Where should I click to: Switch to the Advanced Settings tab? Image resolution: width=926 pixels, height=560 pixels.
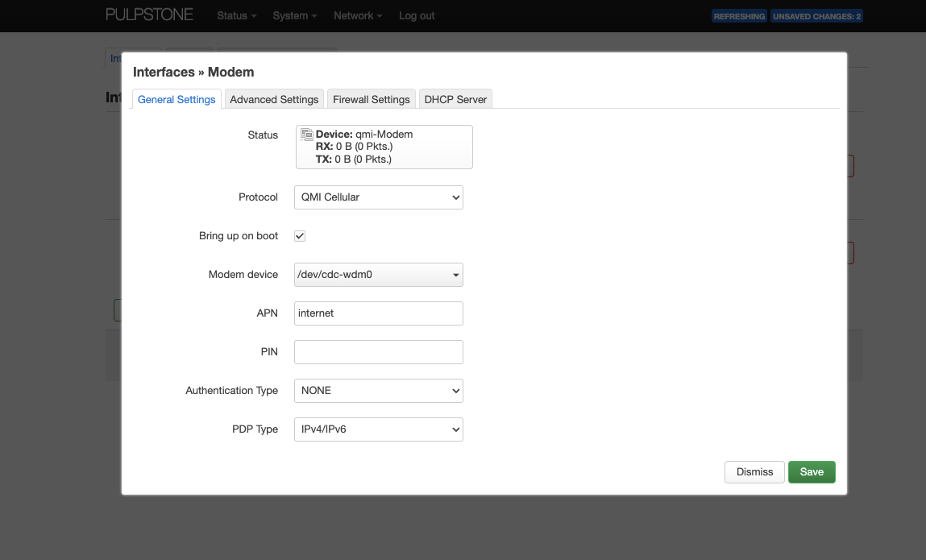pyautogui.click(x=274, y=99)
